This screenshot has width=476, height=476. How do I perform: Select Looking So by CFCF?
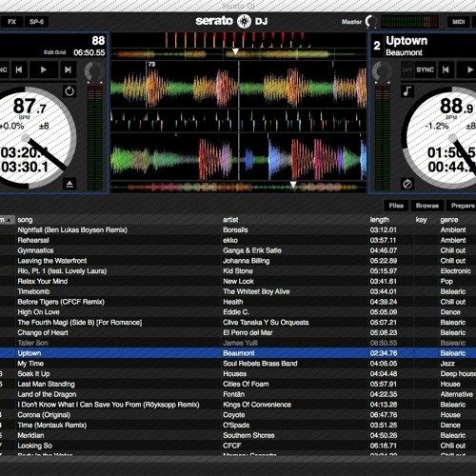pos(238,446)
